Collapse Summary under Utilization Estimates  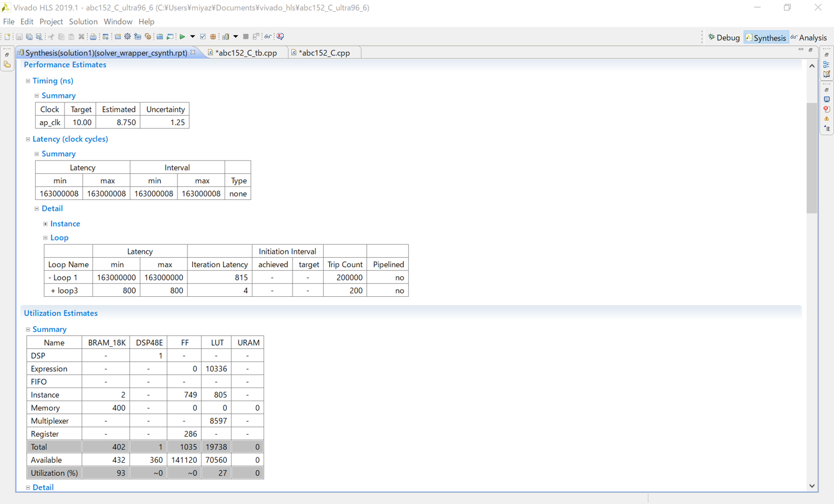pyautogui.click(x=28, y=330)
